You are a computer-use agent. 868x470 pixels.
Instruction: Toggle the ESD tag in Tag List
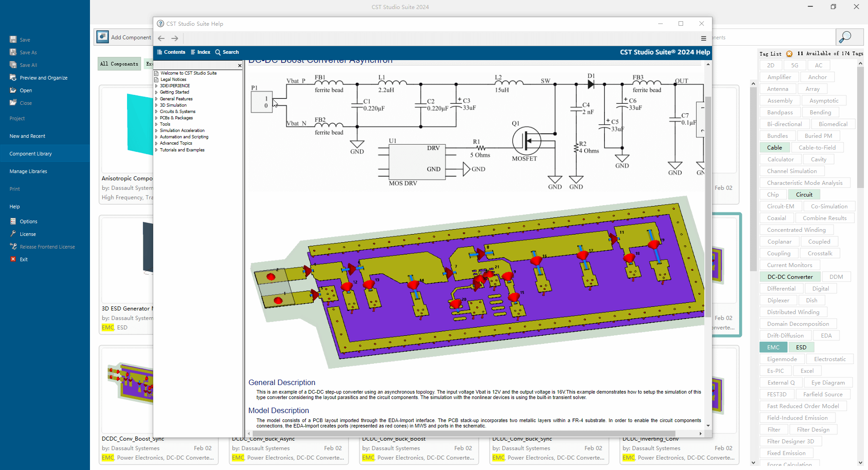(x=801, y=348)
